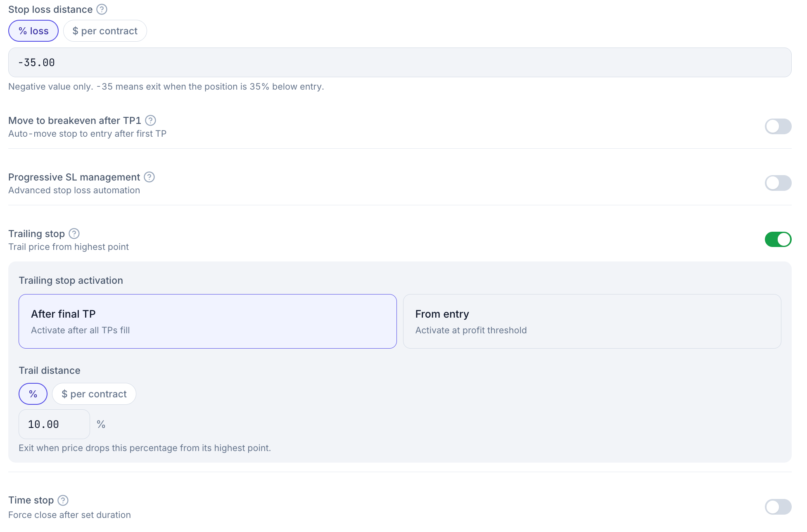The height and width of the screenshot is (532, 807).
Task: Click the Trail distance label
Action: pos(50,370)
